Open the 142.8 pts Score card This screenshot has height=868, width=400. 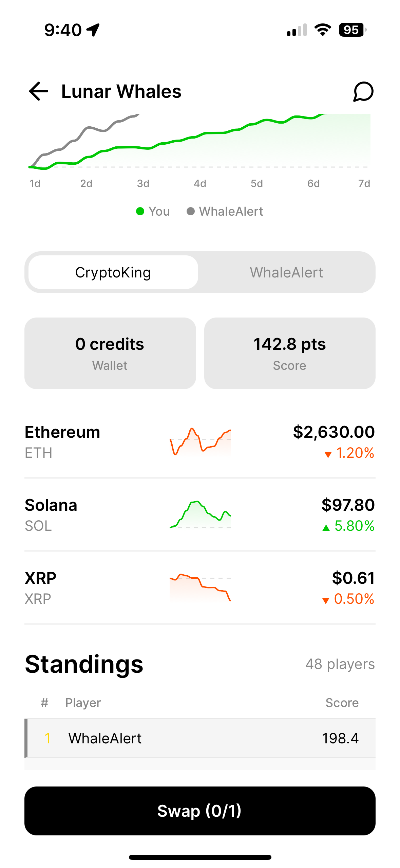(x=289, y=353)
